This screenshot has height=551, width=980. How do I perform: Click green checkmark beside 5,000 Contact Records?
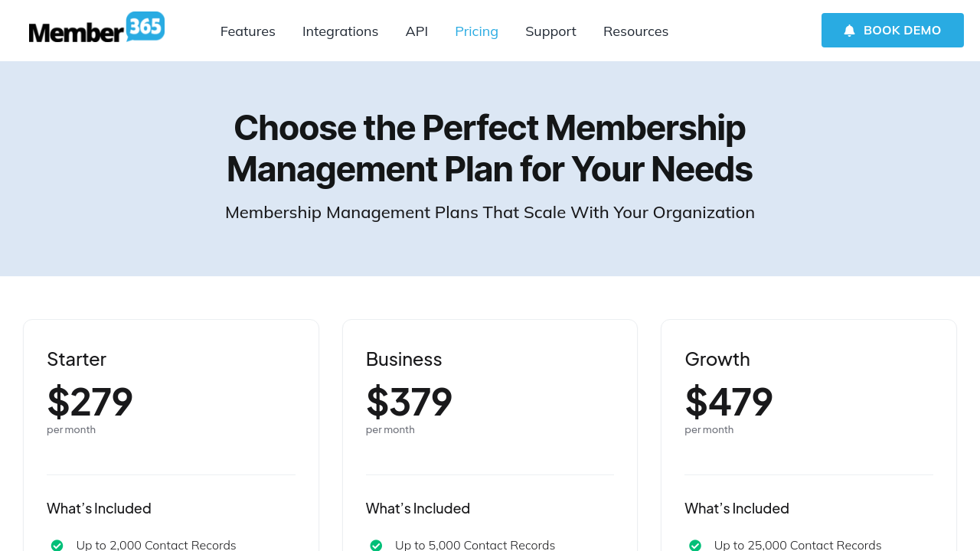point(376,545)
